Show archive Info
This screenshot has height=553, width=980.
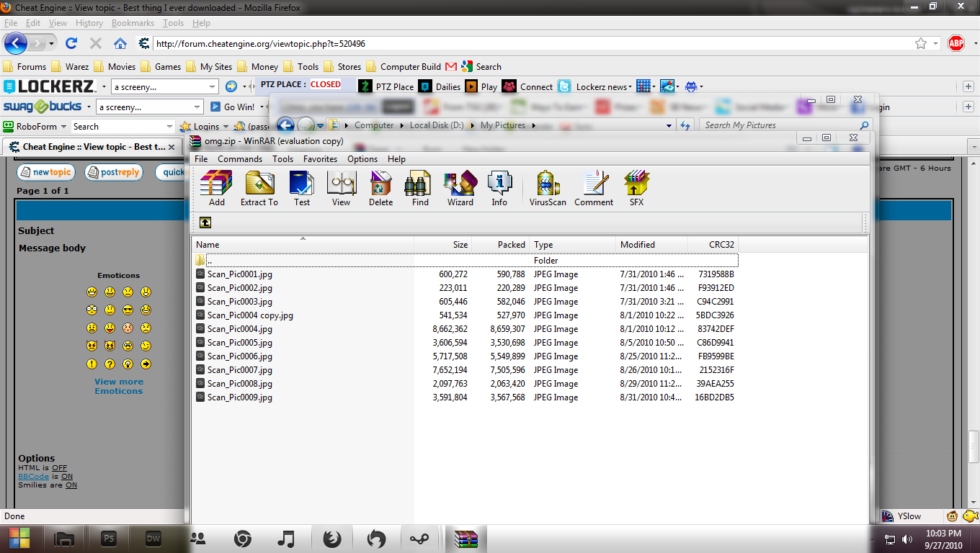[499, 189]
